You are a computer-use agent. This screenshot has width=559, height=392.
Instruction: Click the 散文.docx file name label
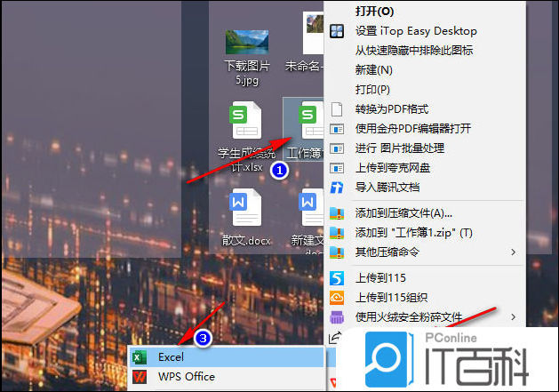[246, 241]
